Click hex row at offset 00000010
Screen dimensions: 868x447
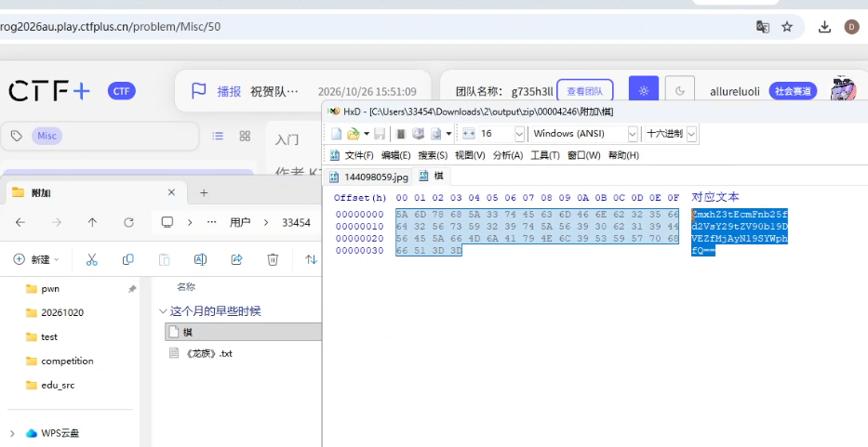click(x=537, y=226)
